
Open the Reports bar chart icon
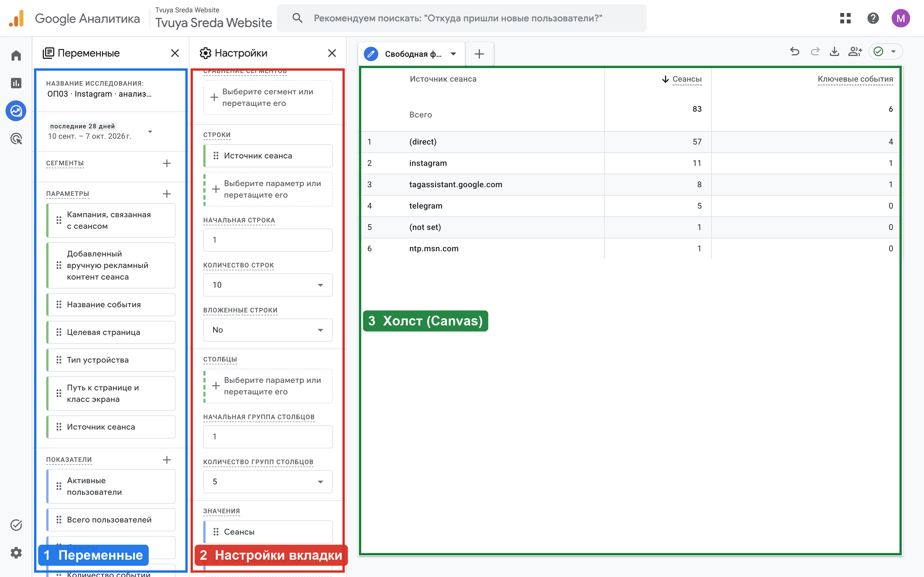[x=16, y=83]
